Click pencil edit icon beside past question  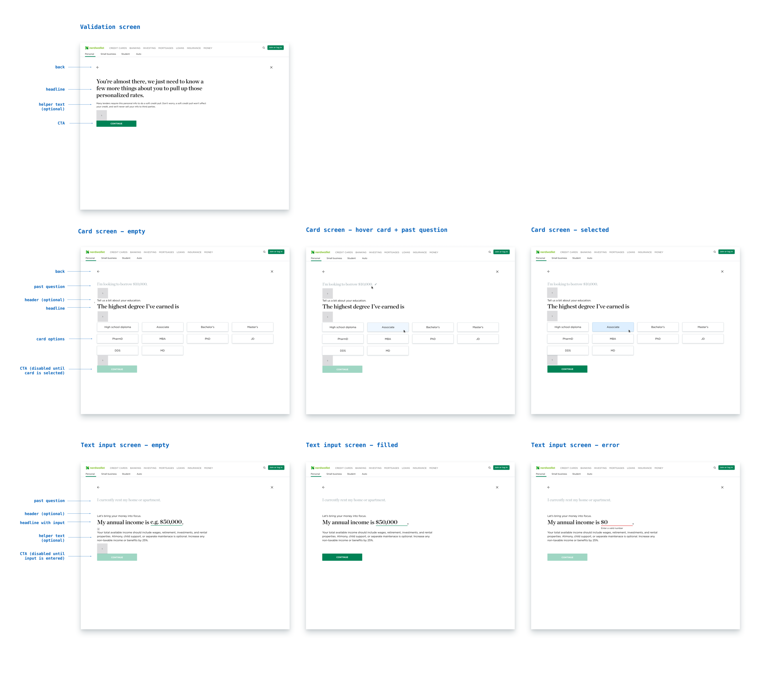(376, 284)
